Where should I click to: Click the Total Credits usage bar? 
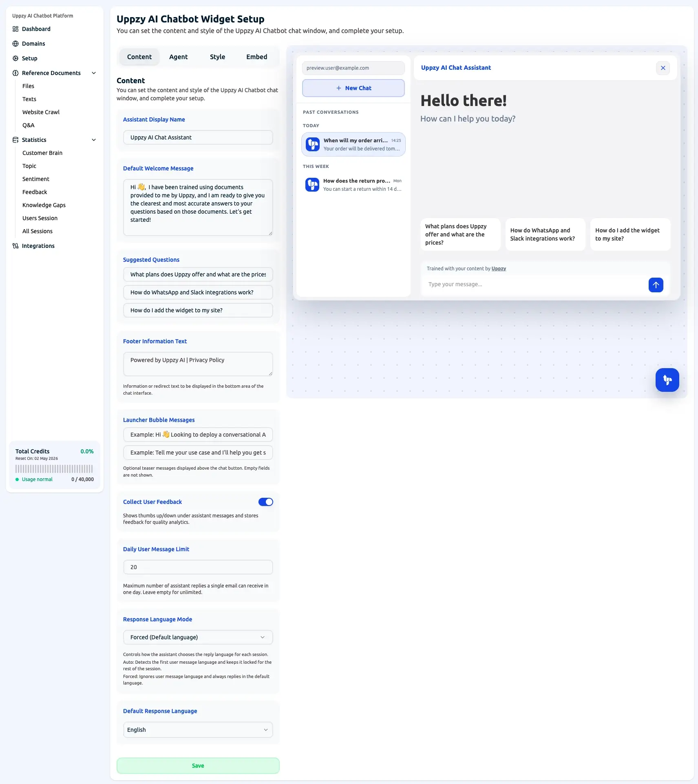click(x=54, y=469)
